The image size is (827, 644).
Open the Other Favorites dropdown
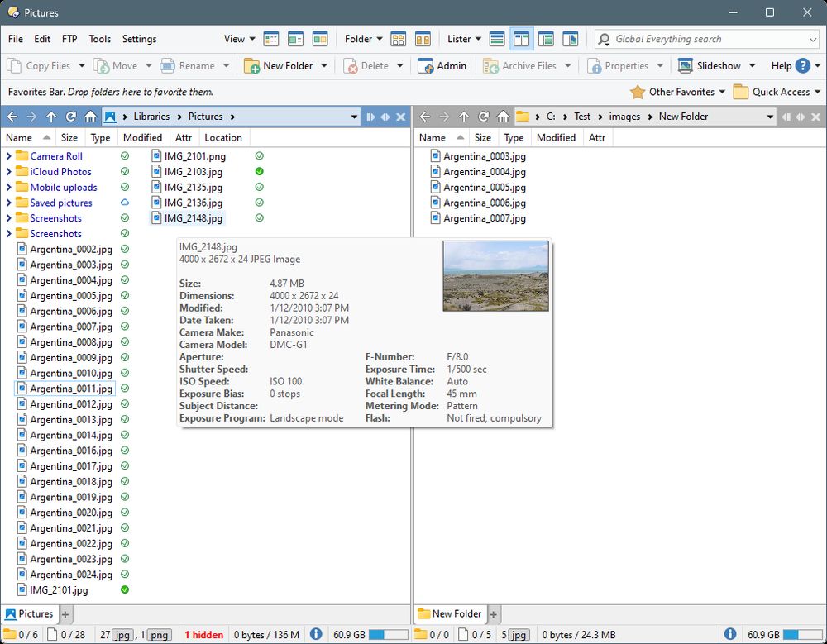pyautogui.click(x=678, y=92)
